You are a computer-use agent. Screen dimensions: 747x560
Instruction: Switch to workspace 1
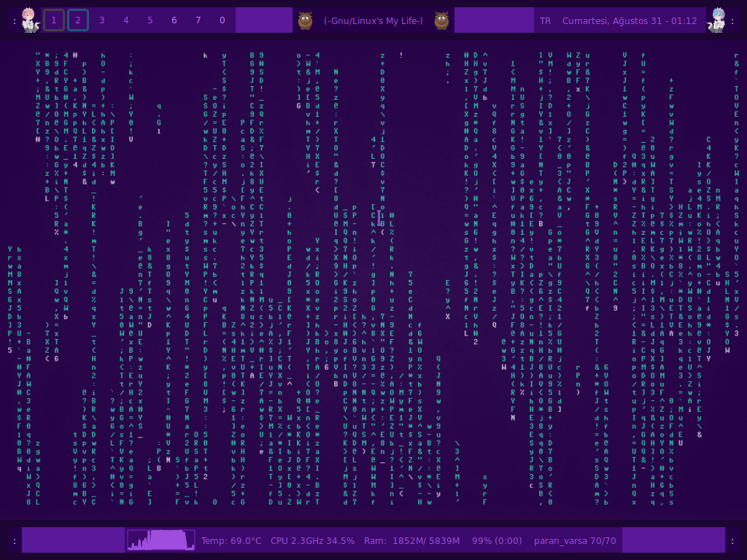pyautogui.click(x=54, y=20)
